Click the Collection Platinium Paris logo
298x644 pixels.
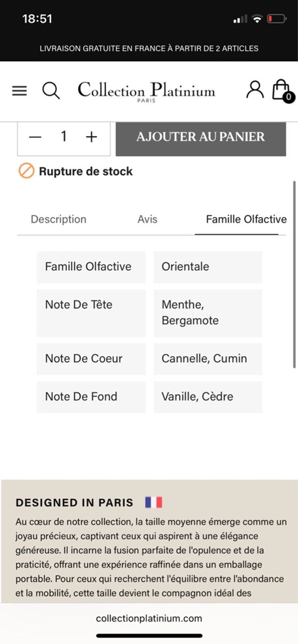(x=146, y=91)
